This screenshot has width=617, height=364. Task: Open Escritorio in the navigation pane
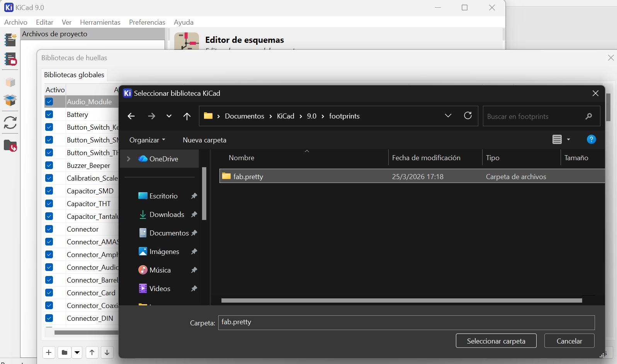coord(163,196)
